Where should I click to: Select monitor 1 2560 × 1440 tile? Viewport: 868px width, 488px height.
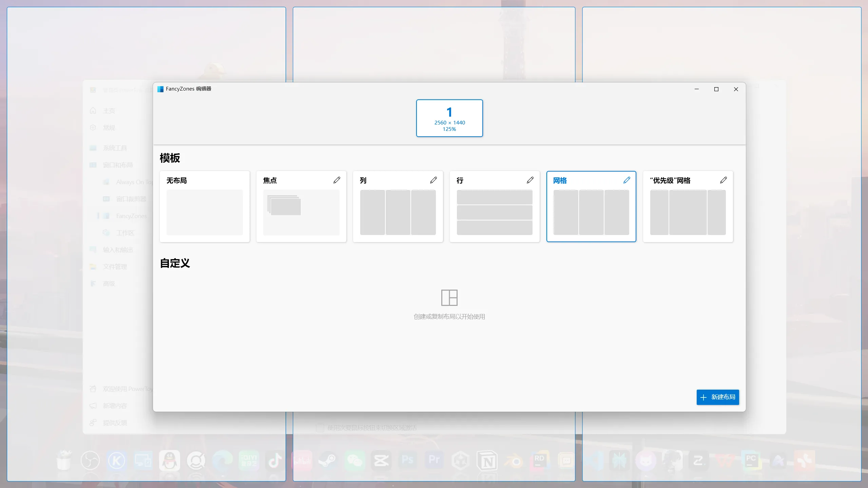pos(449,118)
